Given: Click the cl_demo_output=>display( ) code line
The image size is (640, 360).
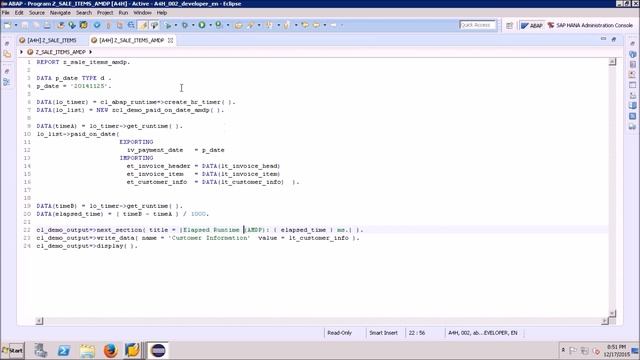Looking at the screenshot, I should tap(87, 246).
